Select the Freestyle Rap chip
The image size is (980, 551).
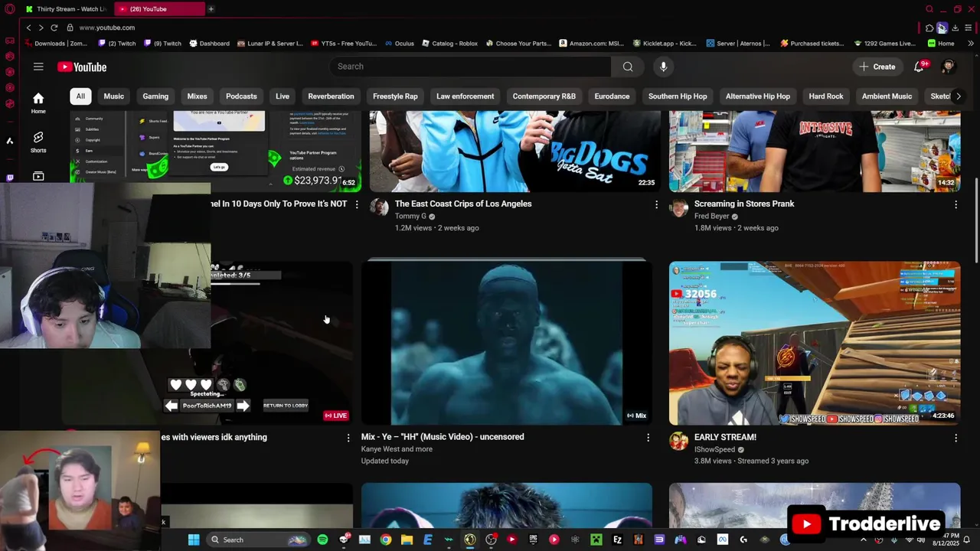tap(395, 96)
